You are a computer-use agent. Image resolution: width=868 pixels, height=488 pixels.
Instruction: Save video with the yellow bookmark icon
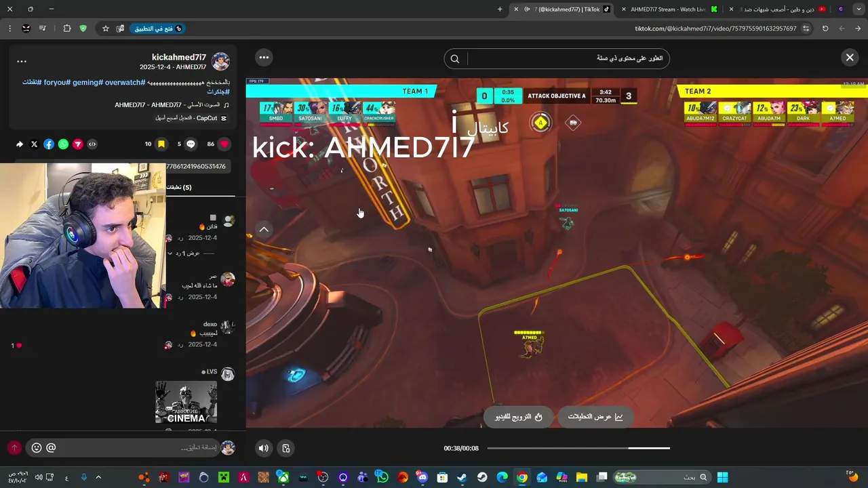(x=161, y=144)
